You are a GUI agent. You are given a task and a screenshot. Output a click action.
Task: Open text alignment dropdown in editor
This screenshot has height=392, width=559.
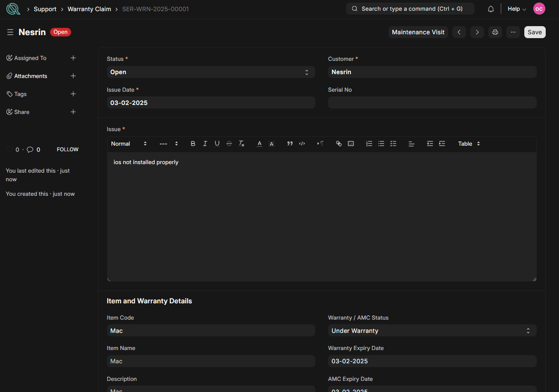[x=412, y=144]
